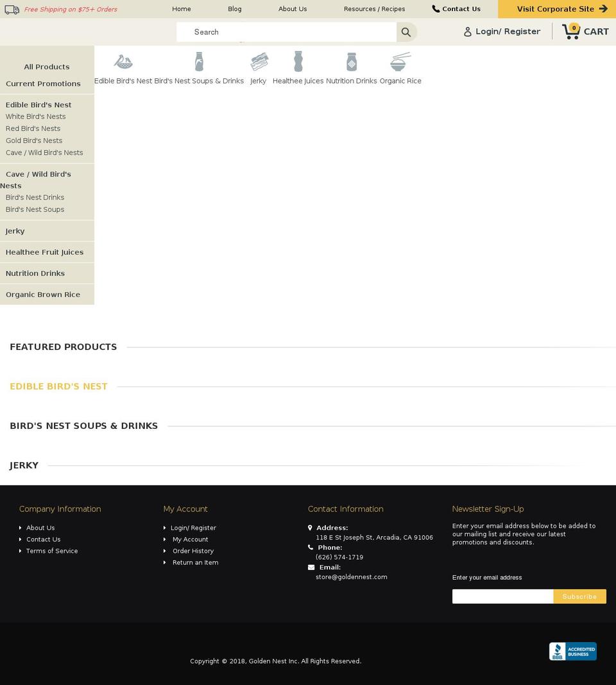This screenshot has width=616, height=685.
Task: Select Bird's Nest Drinks in sidebar
Action: tap(35, 198)
